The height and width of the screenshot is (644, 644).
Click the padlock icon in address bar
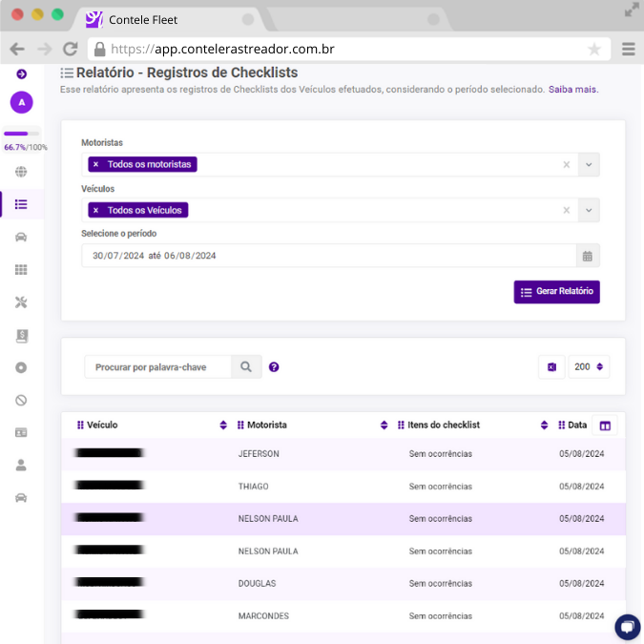pos(100,50)
